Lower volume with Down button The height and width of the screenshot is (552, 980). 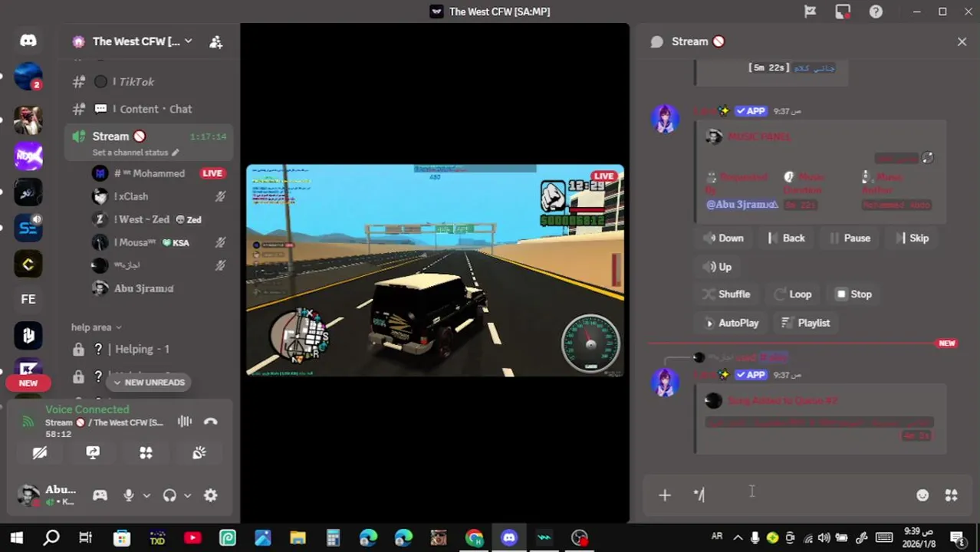click(723, 238)
